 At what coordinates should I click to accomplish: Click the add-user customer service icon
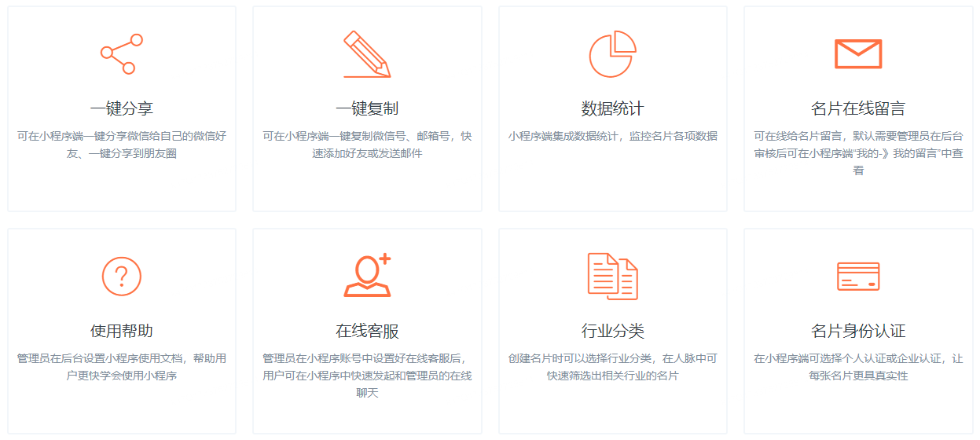coord(367,276)
